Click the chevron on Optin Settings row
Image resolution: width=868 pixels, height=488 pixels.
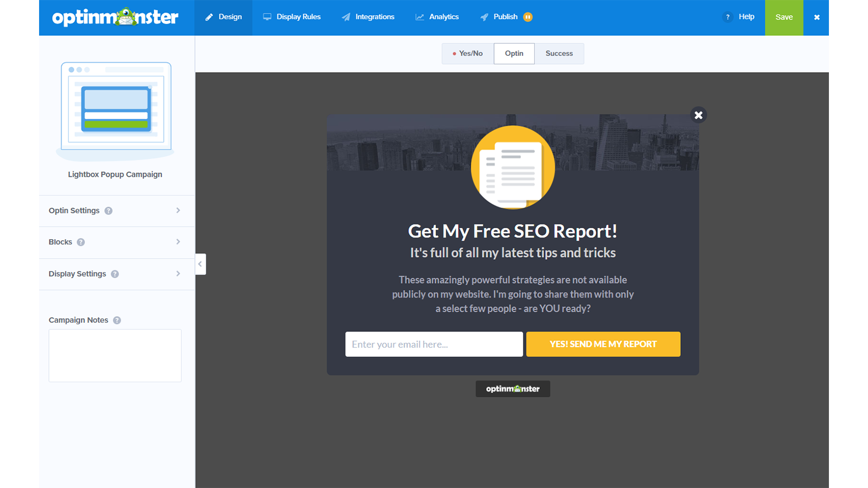click(x=178, y=210)
